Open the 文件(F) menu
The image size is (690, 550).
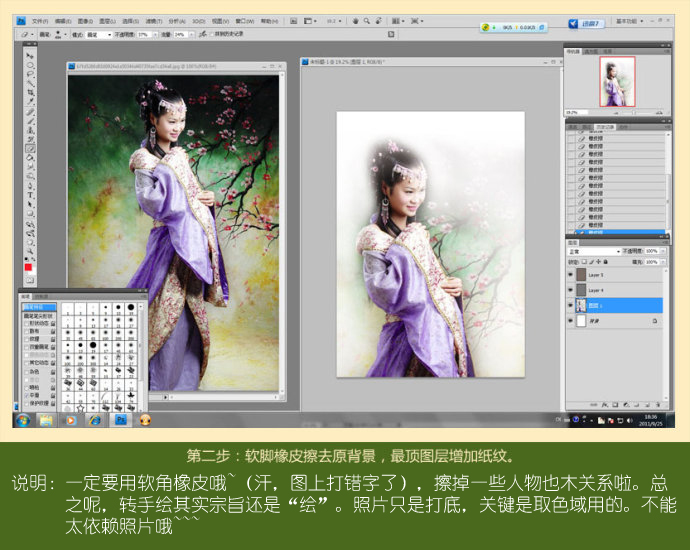40,21
